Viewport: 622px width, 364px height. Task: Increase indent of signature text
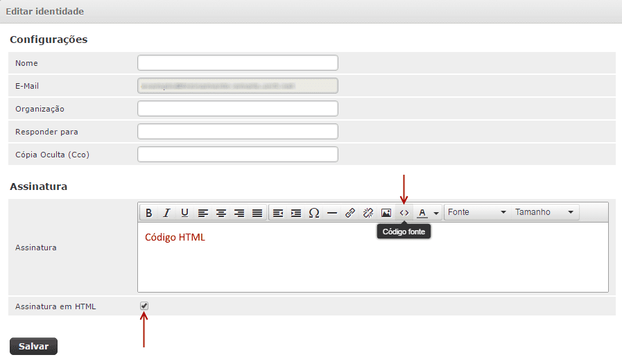click(296, 213)
